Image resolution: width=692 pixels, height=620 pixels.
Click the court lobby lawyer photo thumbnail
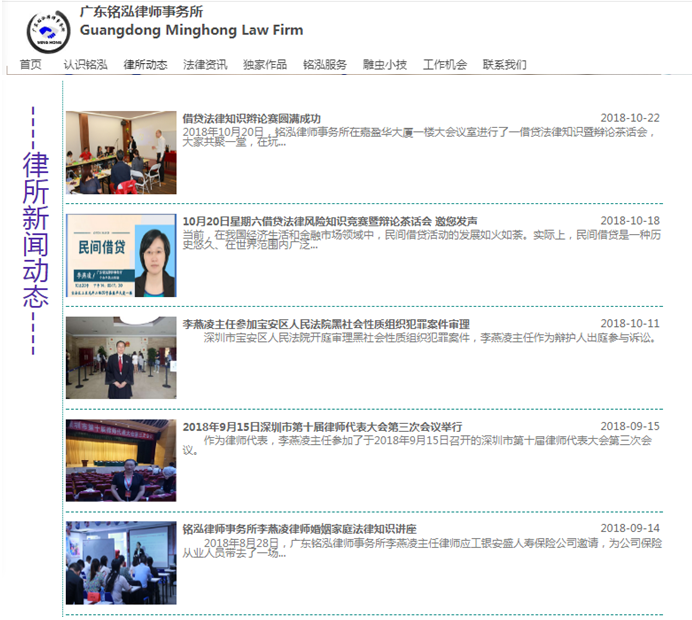pos(121,357)
